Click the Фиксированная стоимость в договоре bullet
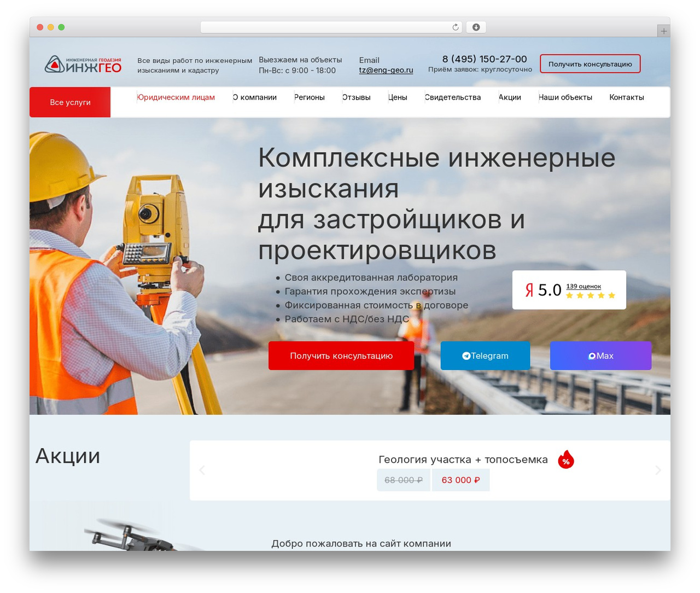The width and height of the screenshot is (700, 593). [x=376, y=305]
